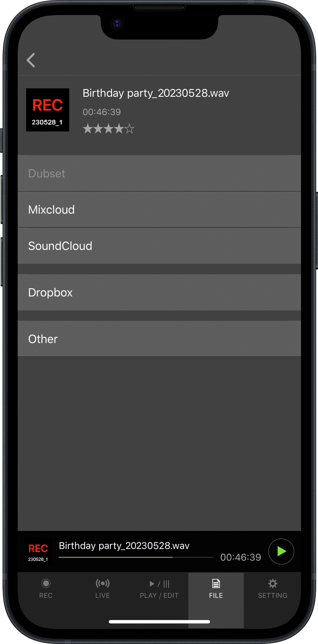Select the FILE tab icon
This screenshot has width=318, height=644.
pyautogui.click(x=216, y=583)
